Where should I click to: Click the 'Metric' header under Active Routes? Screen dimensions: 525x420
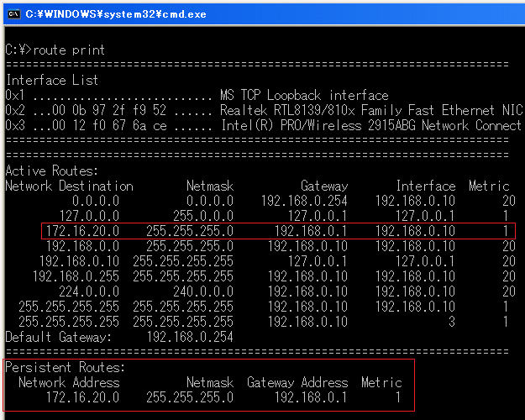coord(489,186)
